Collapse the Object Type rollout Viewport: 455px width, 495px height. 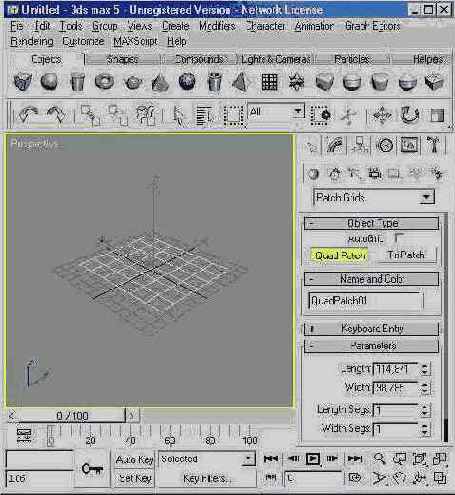click(x=371, y=223)
